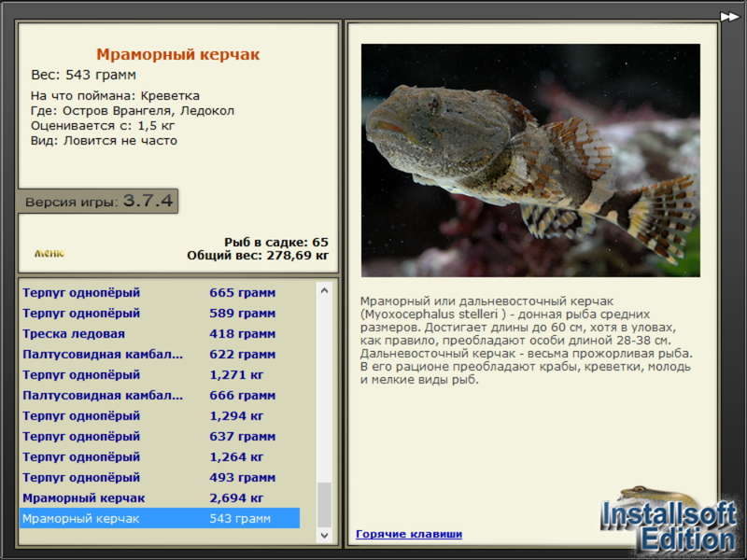Select Терпуг однопёрый weighing 589 грамм

[x=159, y=314]
